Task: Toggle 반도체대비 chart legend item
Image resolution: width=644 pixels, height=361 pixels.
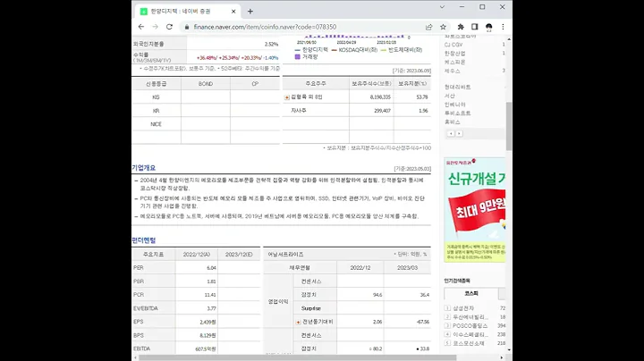Action: 402,50
